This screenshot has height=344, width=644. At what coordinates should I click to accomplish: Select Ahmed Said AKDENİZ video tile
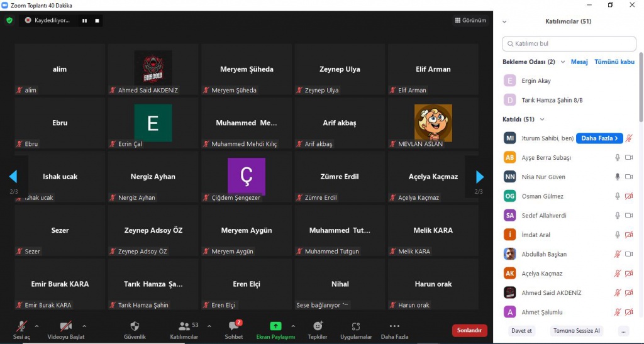[x=153, y=69]
